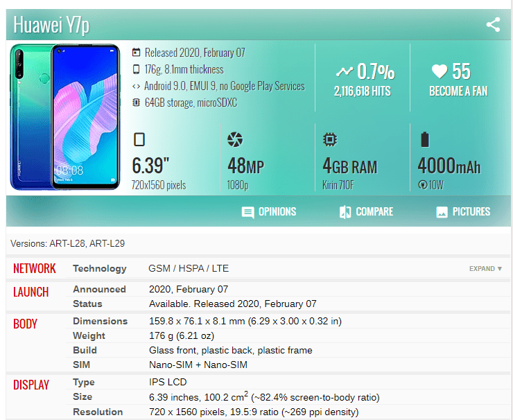The width and height of the screenshot is (513, 420).
Task: Click the popularity trend graph icon
Action: click(x=345, y=71)
